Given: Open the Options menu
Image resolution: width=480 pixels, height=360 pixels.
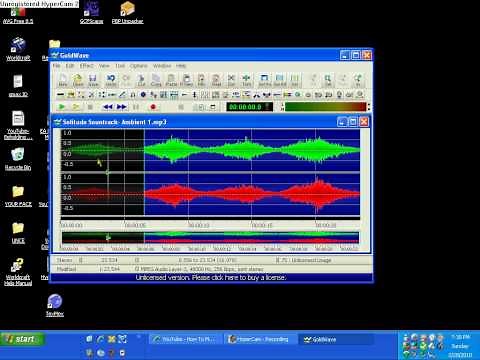Looking at the screenshot, I should click(138, 66).
